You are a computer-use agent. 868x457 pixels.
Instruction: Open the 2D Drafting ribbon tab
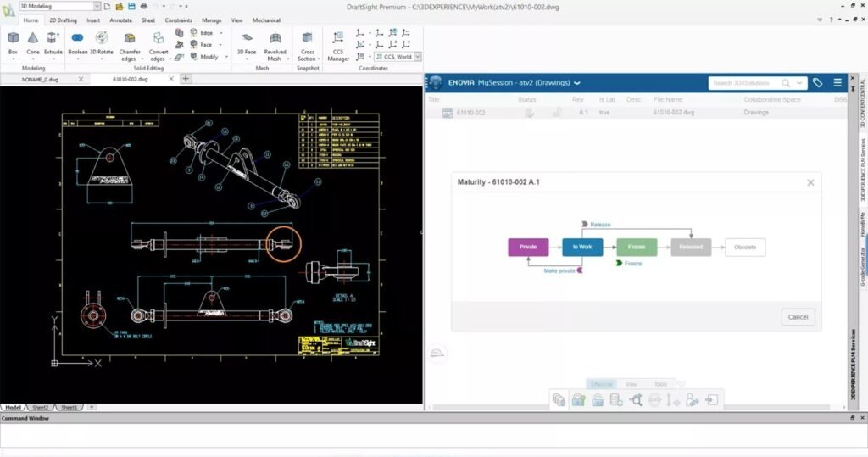[x=63, y=20]
